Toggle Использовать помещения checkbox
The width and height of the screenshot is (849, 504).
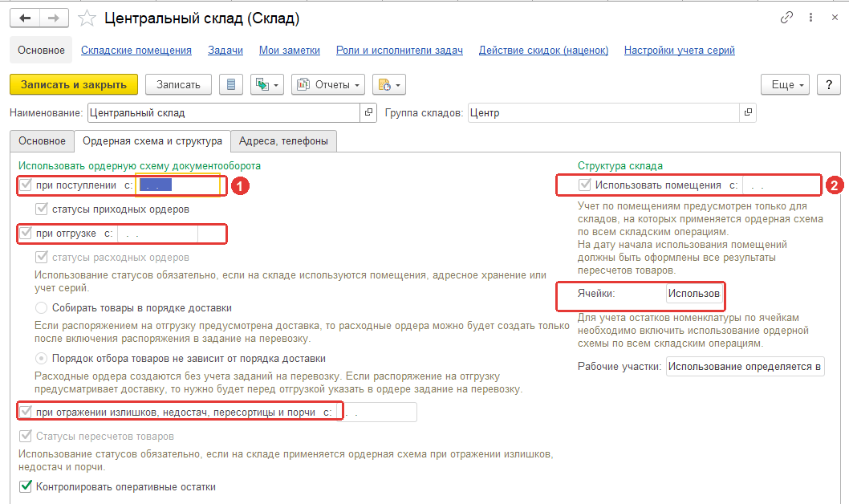coord(584,185)
